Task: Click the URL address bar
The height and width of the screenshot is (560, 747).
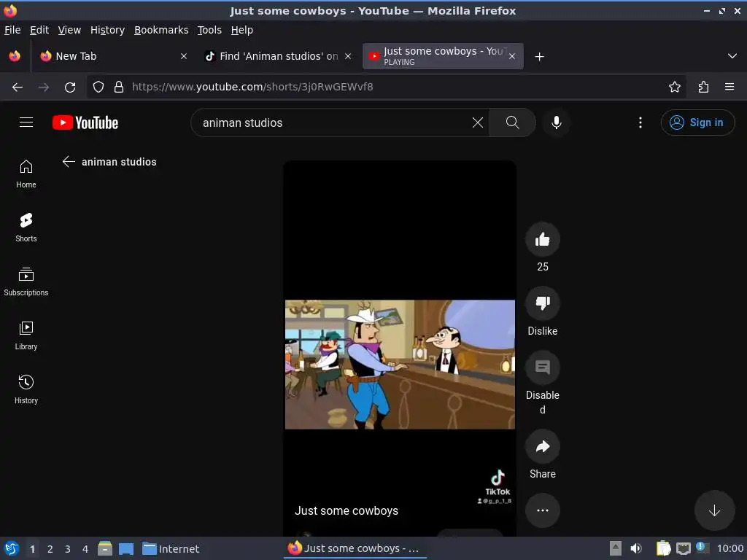Action: click(x=386, y=87)
